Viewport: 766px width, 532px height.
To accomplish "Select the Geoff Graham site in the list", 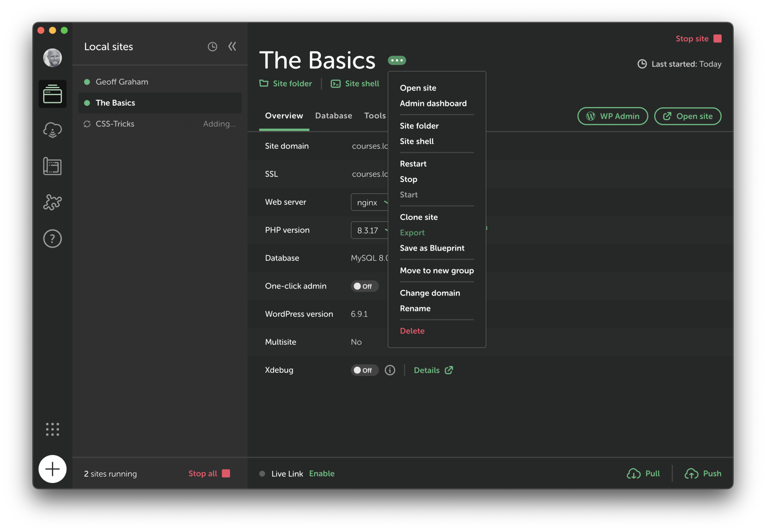I will click(121, 82).
